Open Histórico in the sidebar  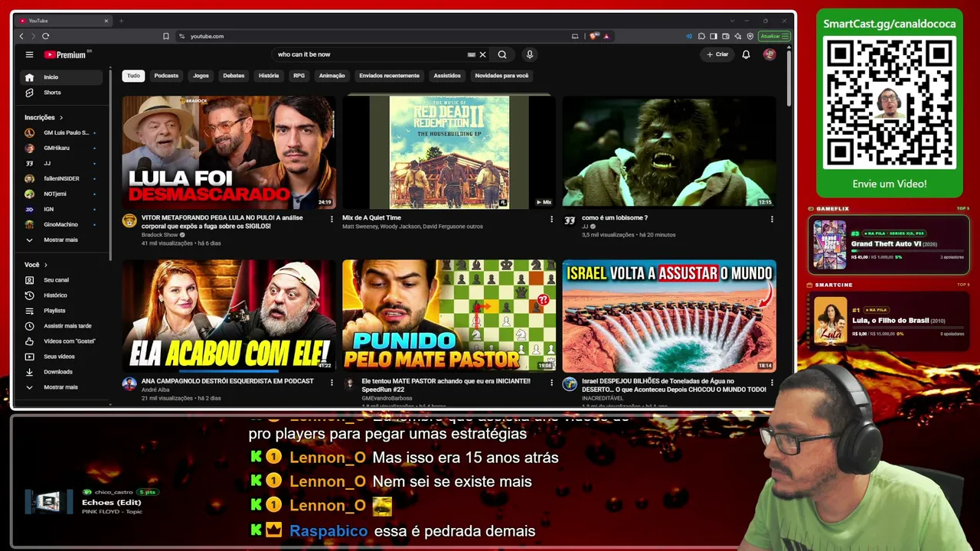tap(61, 295)
